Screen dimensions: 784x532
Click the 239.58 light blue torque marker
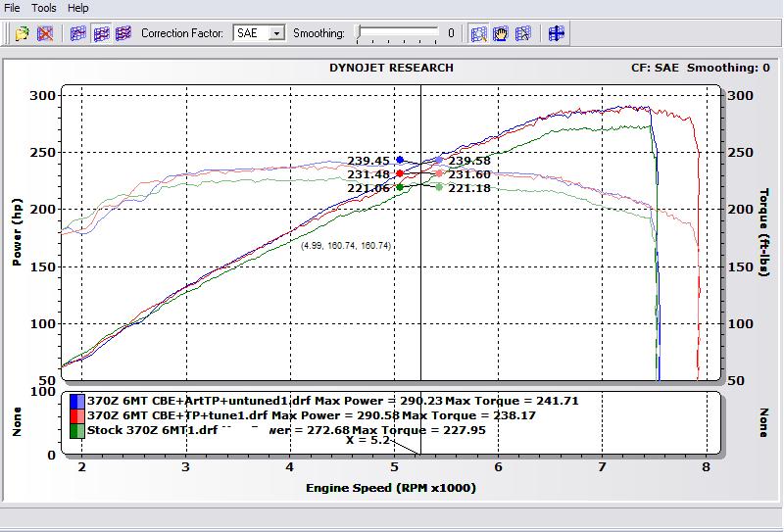439,160
